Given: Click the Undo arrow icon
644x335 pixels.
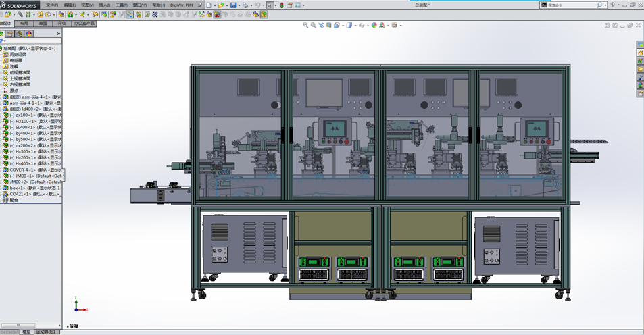Looking at the screenshot, I should 257,5.
